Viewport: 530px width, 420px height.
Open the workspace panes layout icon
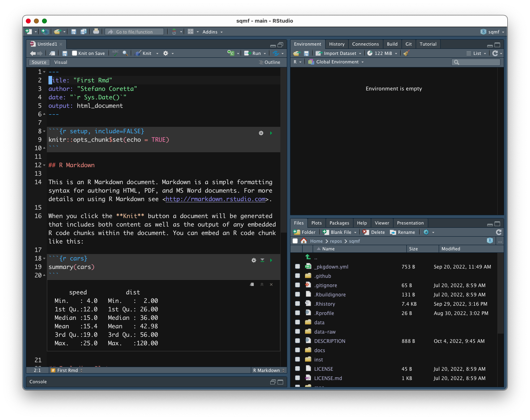pyautogui.click(x=191, y=31)
